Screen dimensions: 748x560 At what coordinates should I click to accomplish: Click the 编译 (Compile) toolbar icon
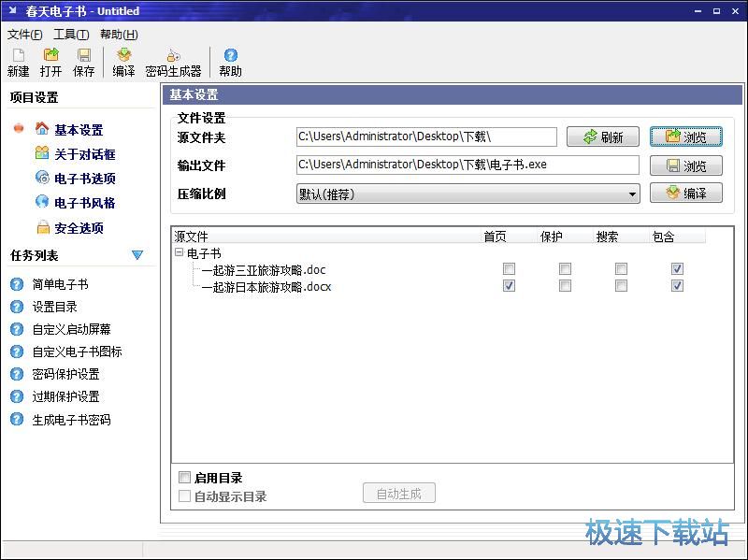tap(124, 63)
